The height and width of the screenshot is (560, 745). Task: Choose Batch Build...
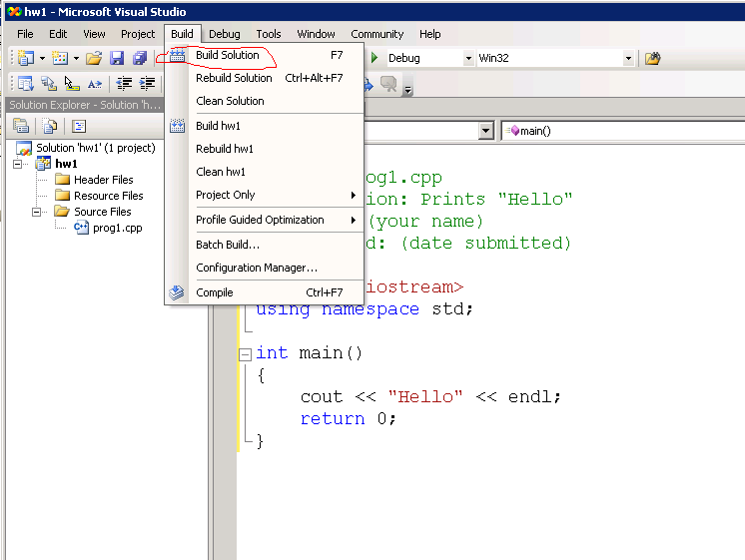coord(265,245)
